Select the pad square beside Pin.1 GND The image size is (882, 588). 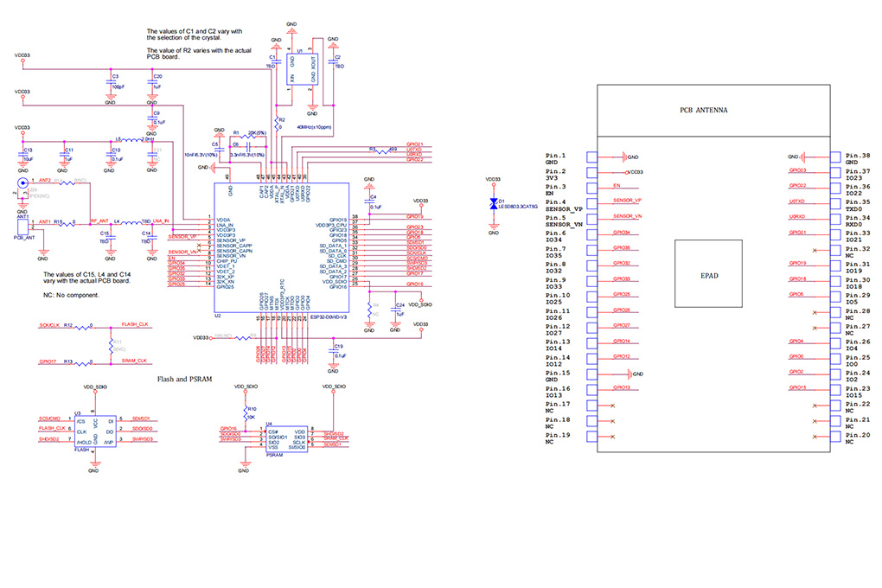[591, 157]
